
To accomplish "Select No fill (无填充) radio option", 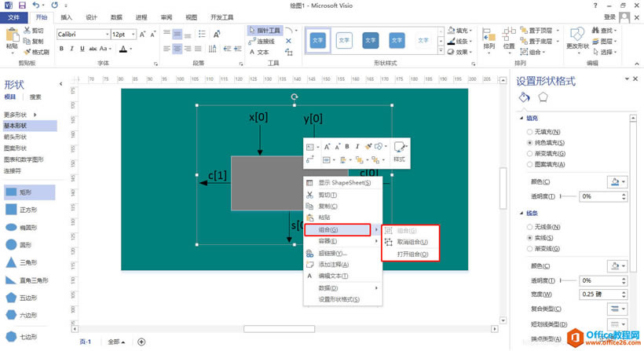I will (529, 132).
